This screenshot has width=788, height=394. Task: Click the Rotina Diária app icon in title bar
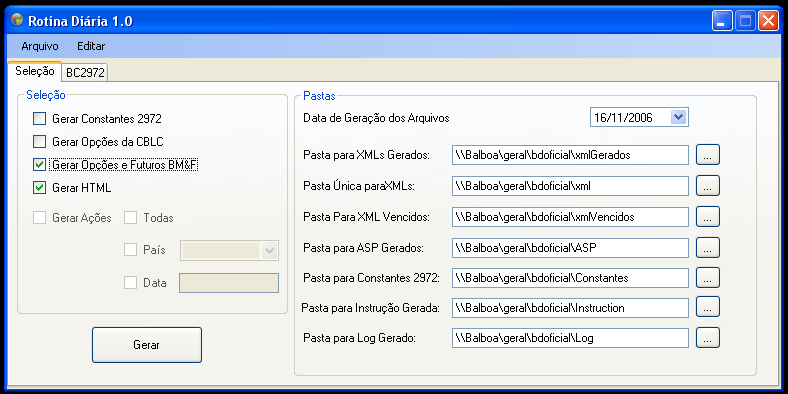tap(17, 20)
